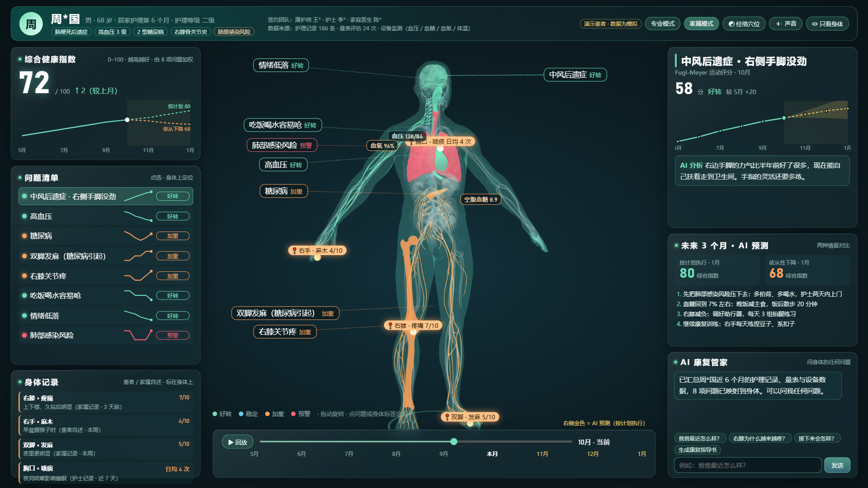Toggle the 经络穴位 overlay
This screenshot has height=488, width=868.
point(744,24)
